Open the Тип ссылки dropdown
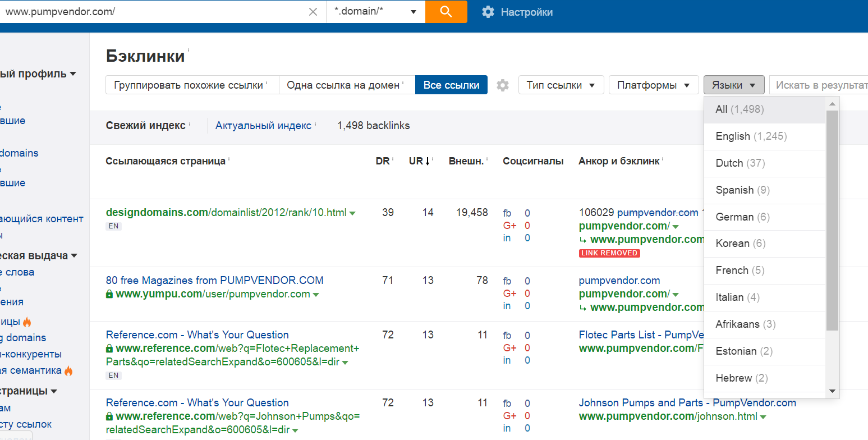 pos(561,85)
